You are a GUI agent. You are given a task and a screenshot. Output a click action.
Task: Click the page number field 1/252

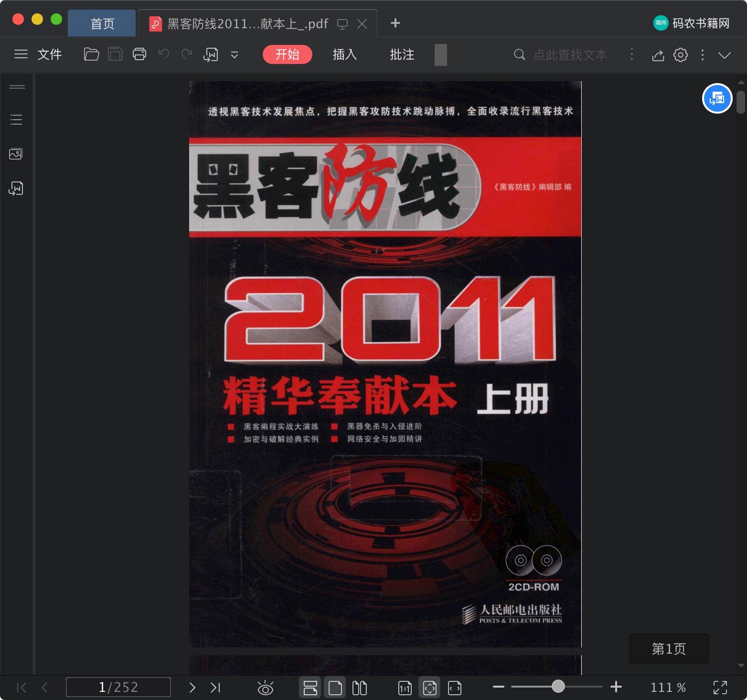(x=118, y=687)
